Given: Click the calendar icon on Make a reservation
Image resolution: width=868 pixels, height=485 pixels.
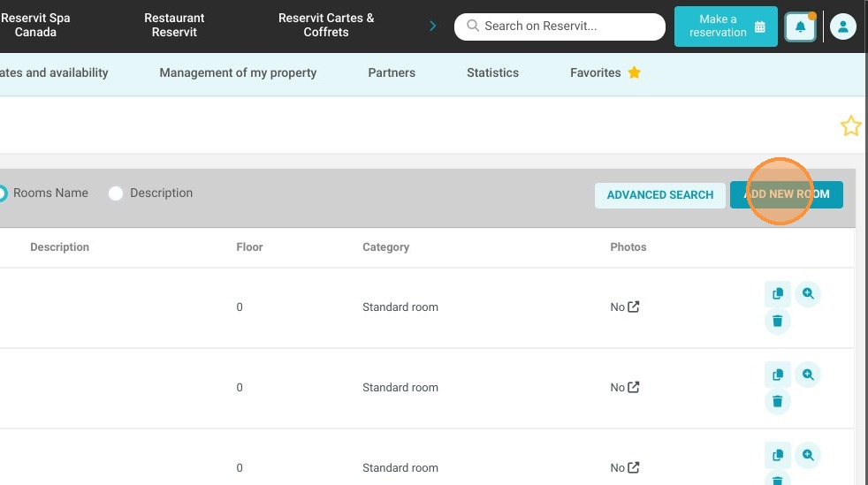Looking at the screenshot, I should point(759,27).
